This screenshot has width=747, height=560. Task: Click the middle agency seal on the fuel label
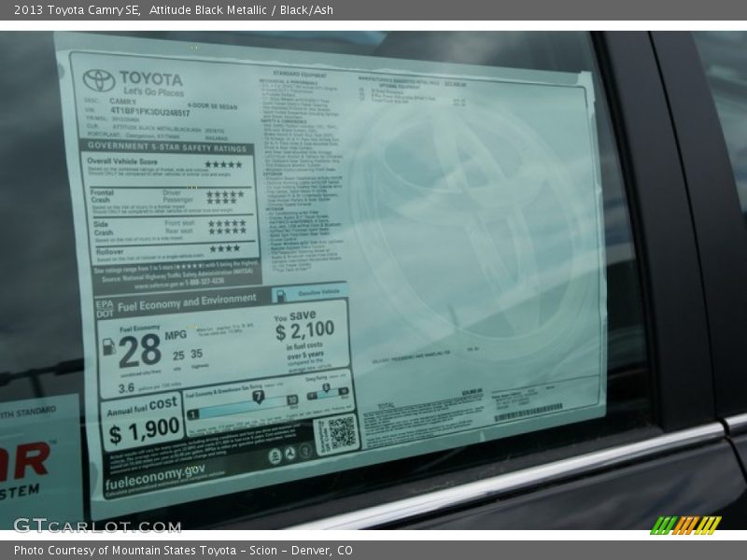290,454
